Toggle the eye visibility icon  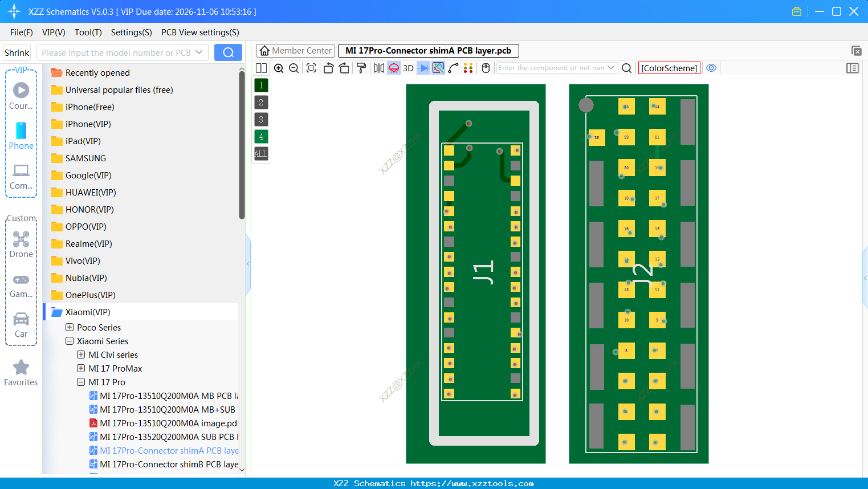pos(711,68)
